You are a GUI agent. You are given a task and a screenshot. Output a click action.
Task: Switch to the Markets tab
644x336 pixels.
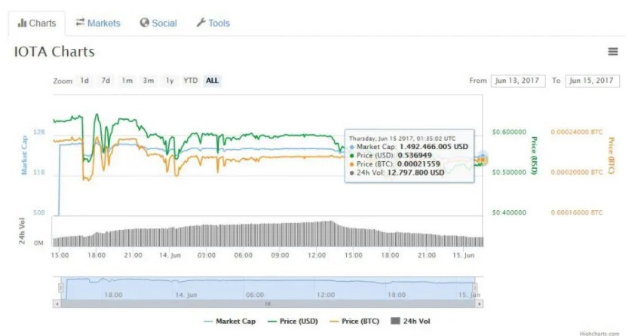point(98,23)
